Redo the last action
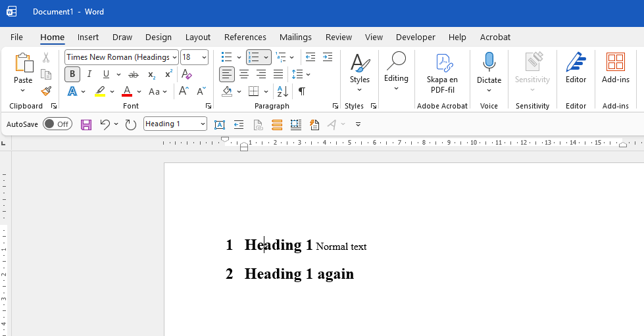This screenshot has width=644, height=336. 131,124
